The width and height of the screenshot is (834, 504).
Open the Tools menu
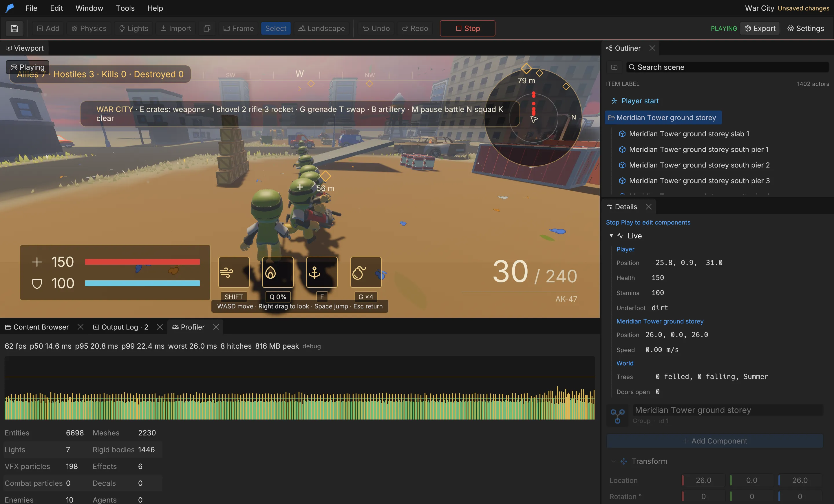click(125, 8)
